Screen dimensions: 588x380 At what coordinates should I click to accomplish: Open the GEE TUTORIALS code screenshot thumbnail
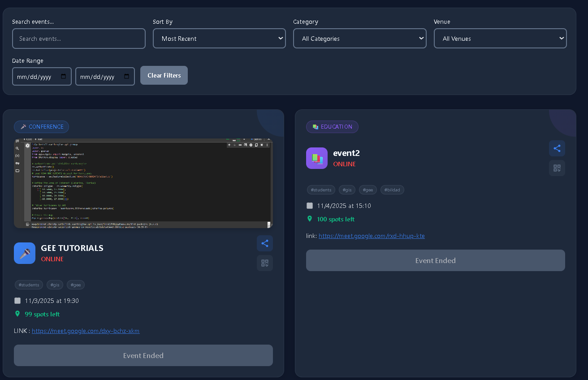(143, 183)
